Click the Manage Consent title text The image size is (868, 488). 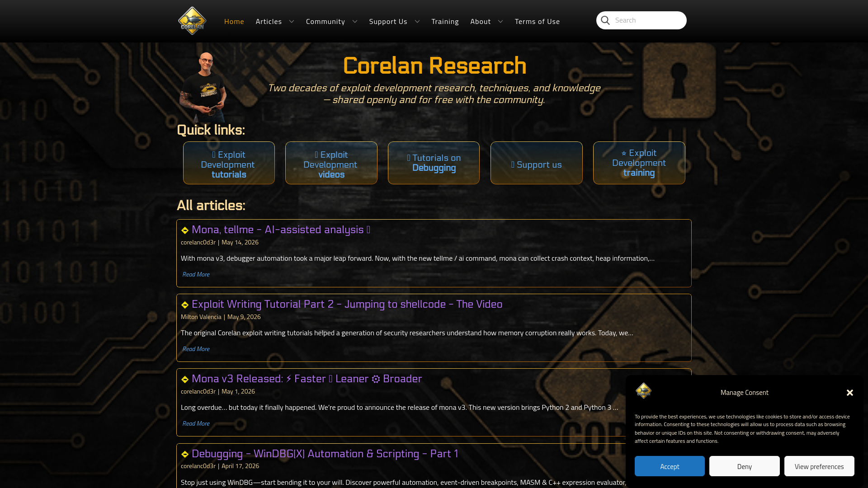pyautogui.click(x=744, y=392)
